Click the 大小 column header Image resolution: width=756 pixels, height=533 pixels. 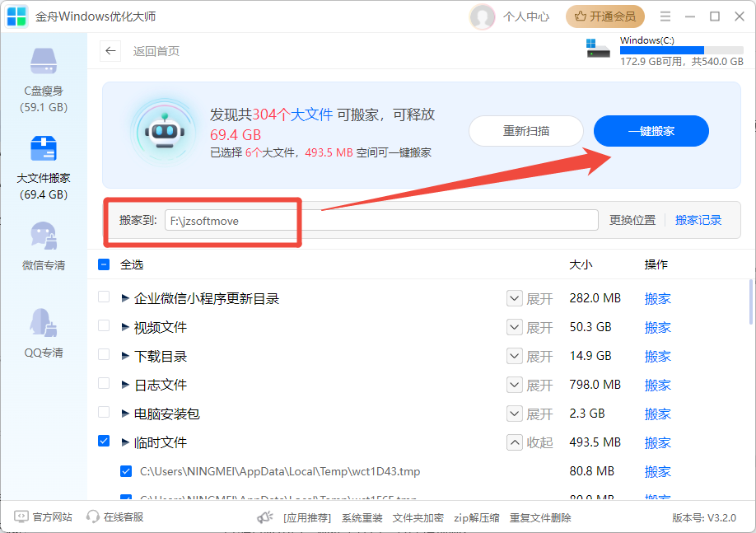click(x=581, y=264)
